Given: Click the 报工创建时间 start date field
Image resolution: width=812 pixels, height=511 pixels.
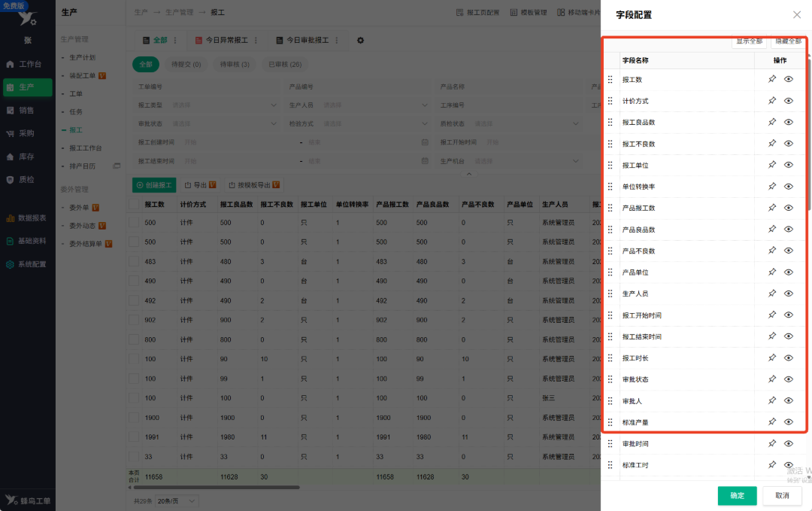Looking at the screenshot, I should click(x=239, y=142).
